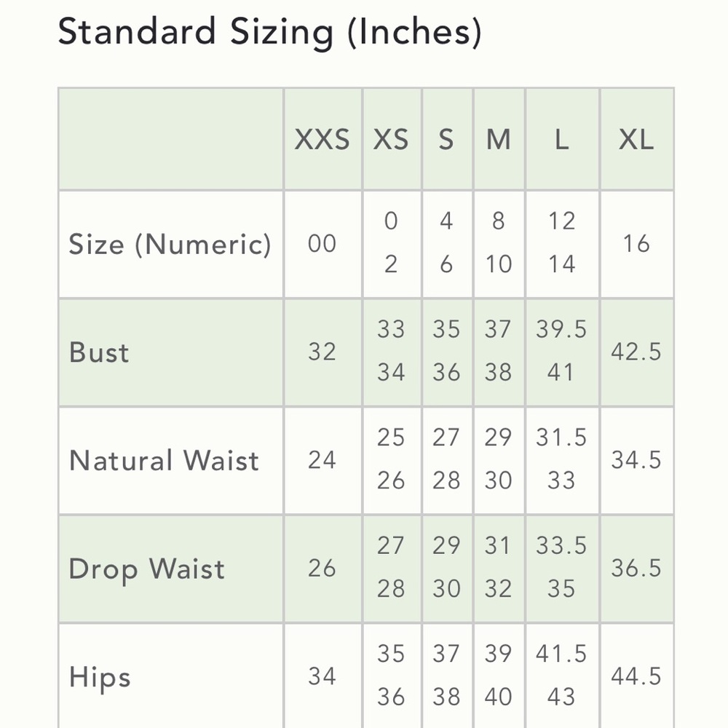
Task: Click the XS column header
Action: pyautogui.click(x=391, y=139)
